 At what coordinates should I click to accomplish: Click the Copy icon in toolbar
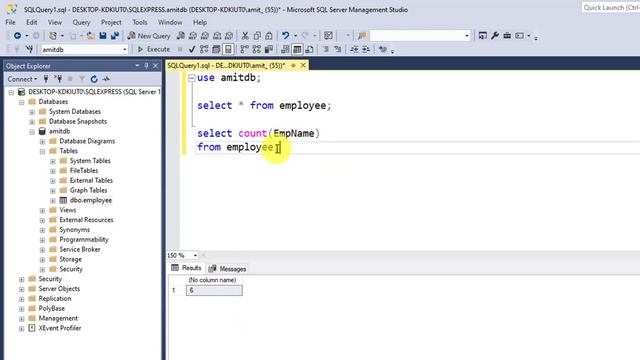pos(257,36)
